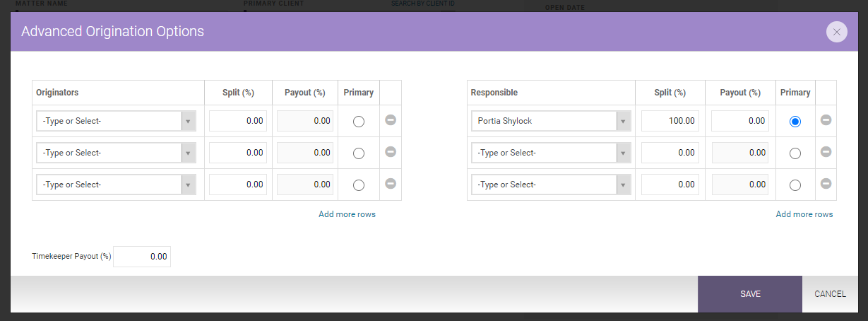Edit first originator Split percentage field
The height and width of the screenshot is (321, 868).
point(238,121)
